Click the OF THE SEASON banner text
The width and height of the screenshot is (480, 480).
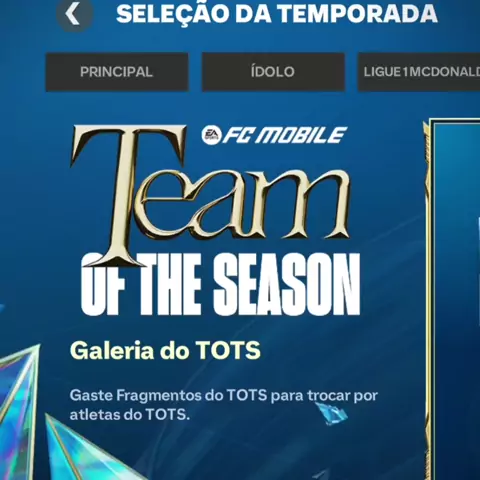point(221,284)
